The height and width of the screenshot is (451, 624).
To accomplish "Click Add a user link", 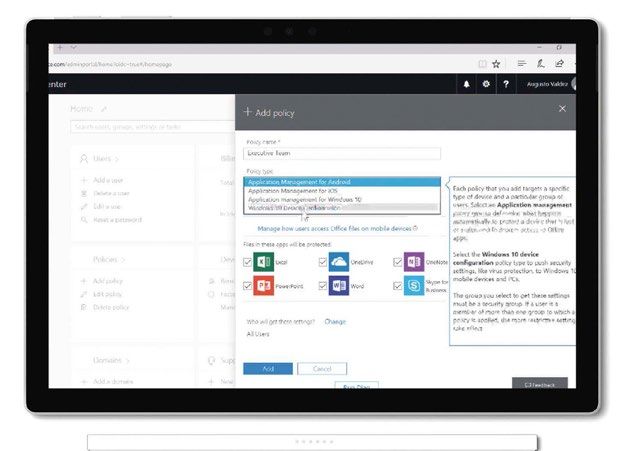I will click(x=107, y=180).
